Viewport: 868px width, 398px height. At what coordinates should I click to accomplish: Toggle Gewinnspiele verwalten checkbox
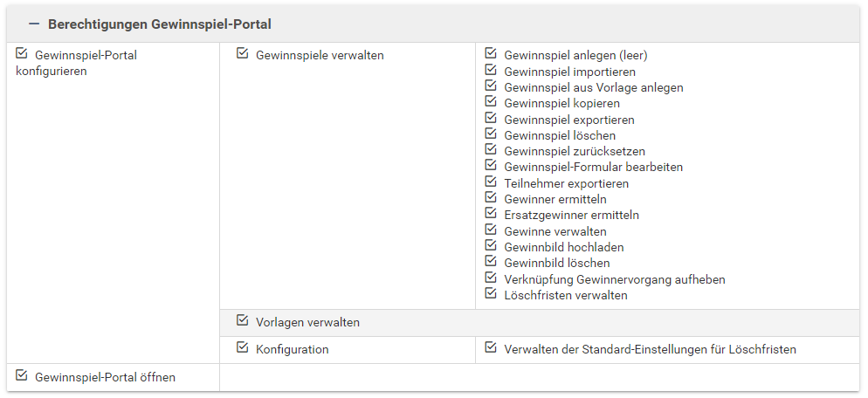tap(243, 54)
